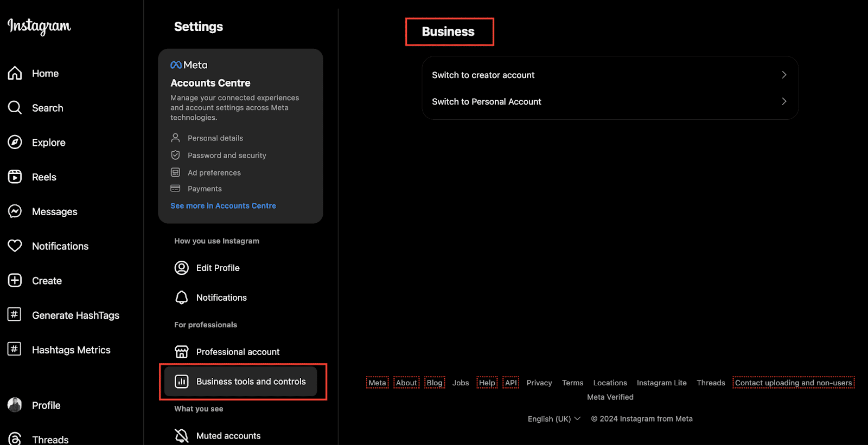Click the Profile avatar picture
This screenshot has height=445, width=868.
pos(15,405)
